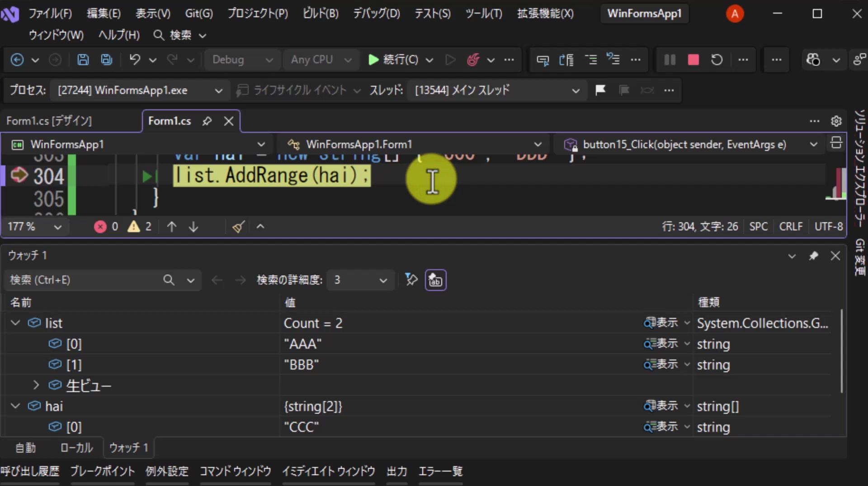
Task: Open the ブレークポイント panel tab
Action: pyautogui.click(x=103, y=472)
